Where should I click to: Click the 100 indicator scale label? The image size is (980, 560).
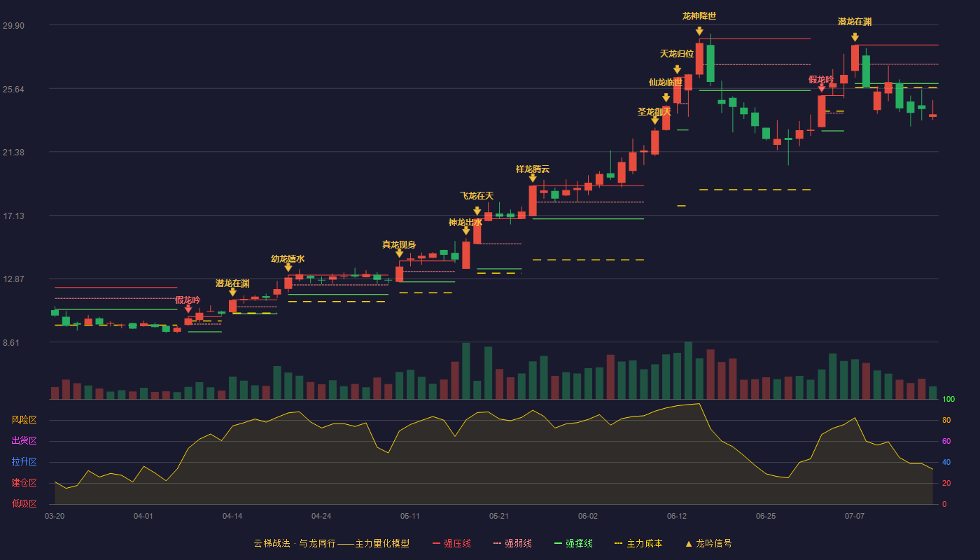(x=948, y=400)
